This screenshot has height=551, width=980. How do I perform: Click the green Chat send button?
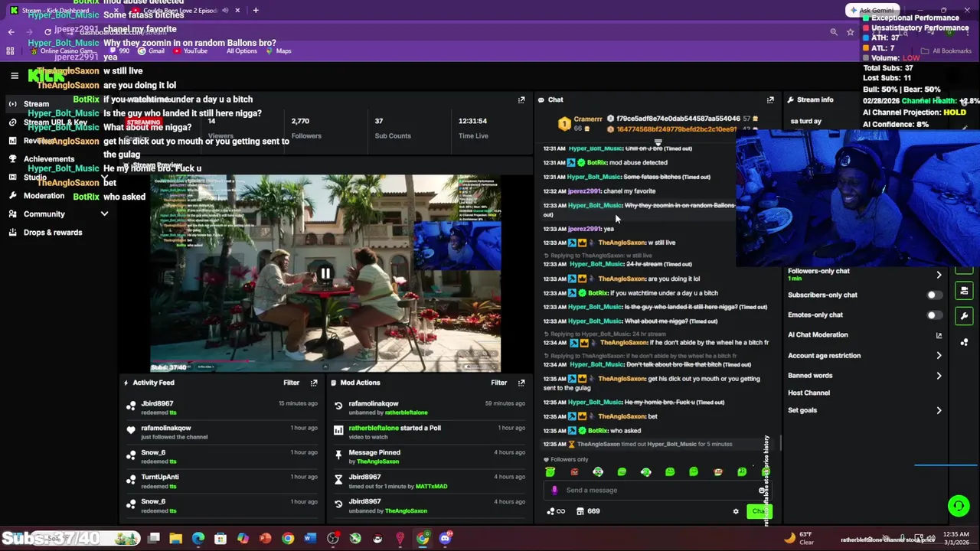758,511
